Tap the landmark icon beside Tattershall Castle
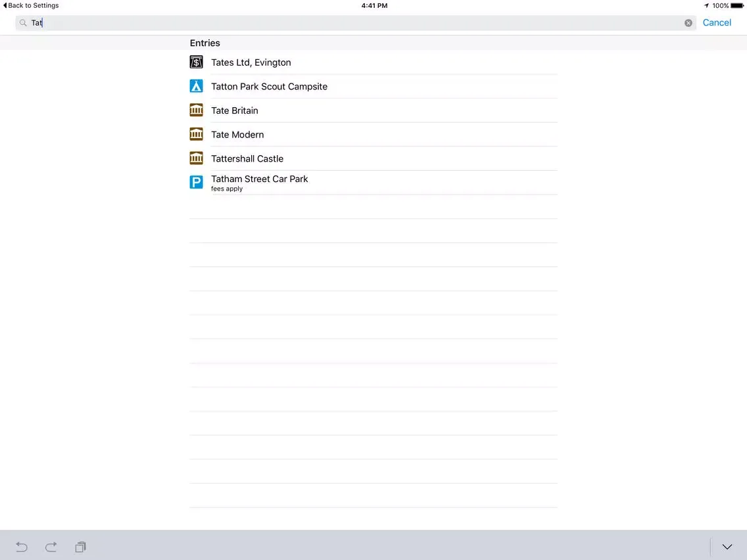Screen dimensions: 747x560 pos(196,158)
